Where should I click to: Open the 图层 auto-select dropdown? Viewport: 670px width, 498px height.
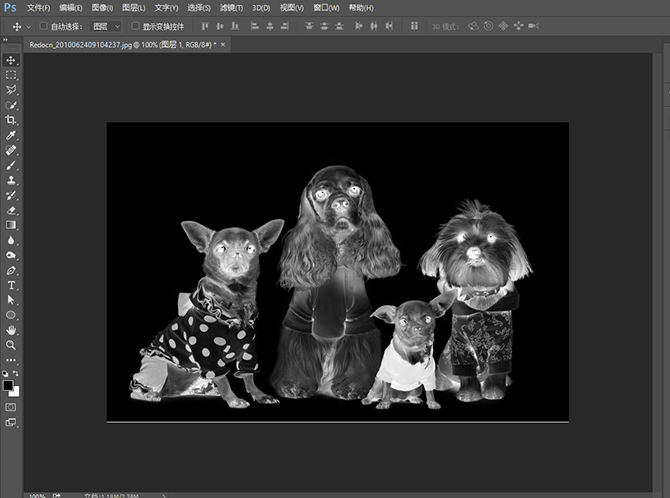[105, 27]
